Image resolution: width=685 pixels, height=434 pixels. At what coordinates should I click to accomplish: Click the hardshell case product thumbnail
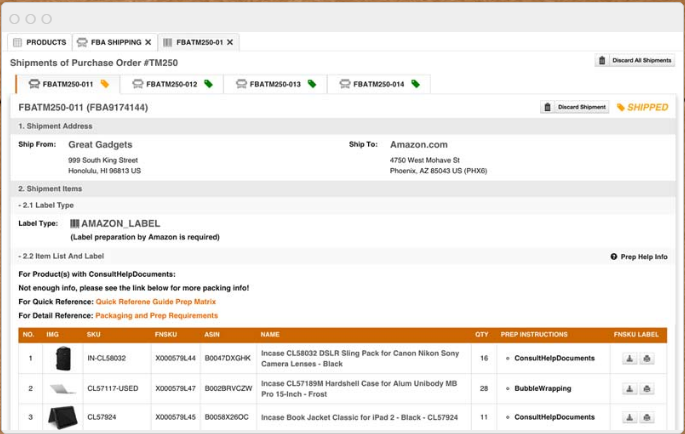pyautogui.click(x=62, y=389)
